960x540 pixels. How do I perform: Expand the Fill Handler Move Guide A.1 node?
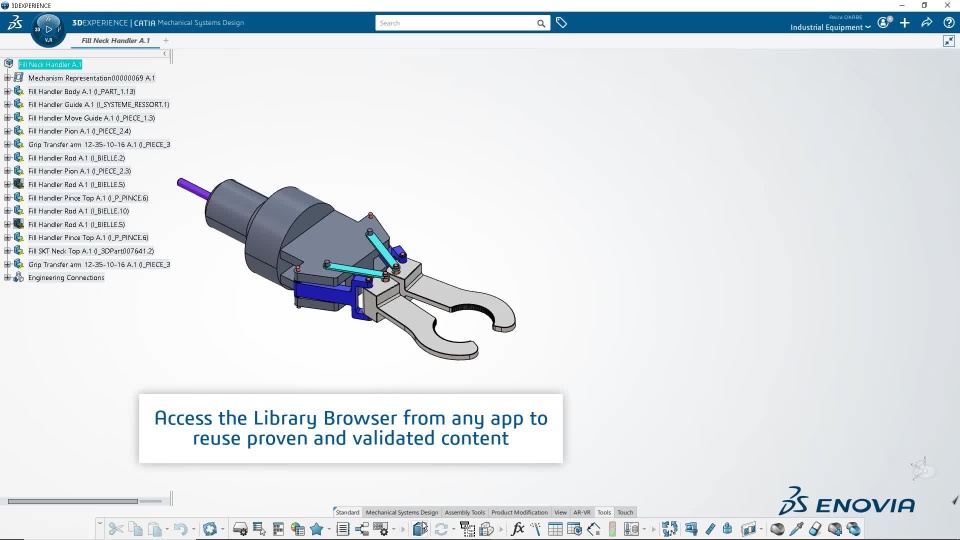7,118
